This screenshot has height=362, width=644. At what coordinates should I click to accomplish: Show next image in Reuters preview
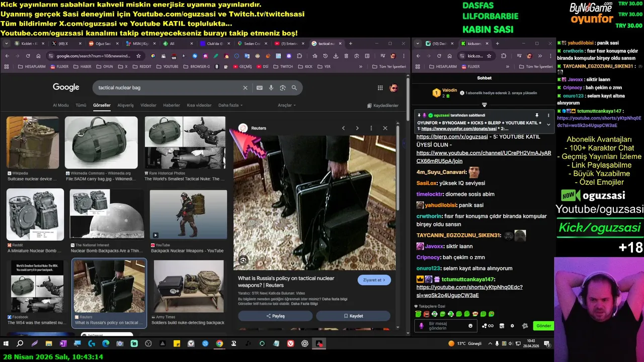click(357, 128)
